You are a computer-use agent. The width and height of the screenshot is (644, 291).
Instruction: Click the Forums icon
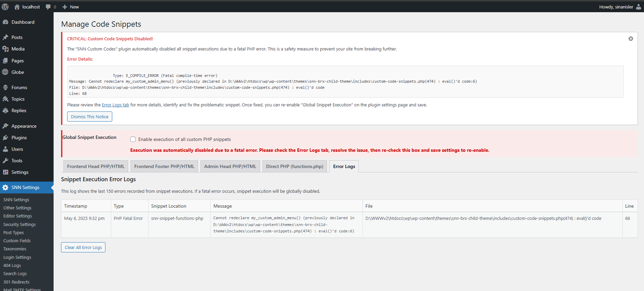coord(5,87)
